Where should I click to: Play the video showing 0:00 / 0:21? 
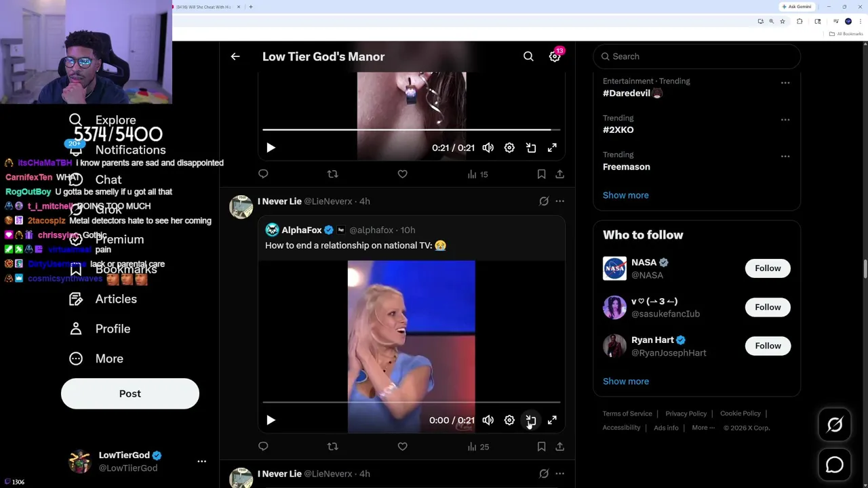click(x=271, y=420)
